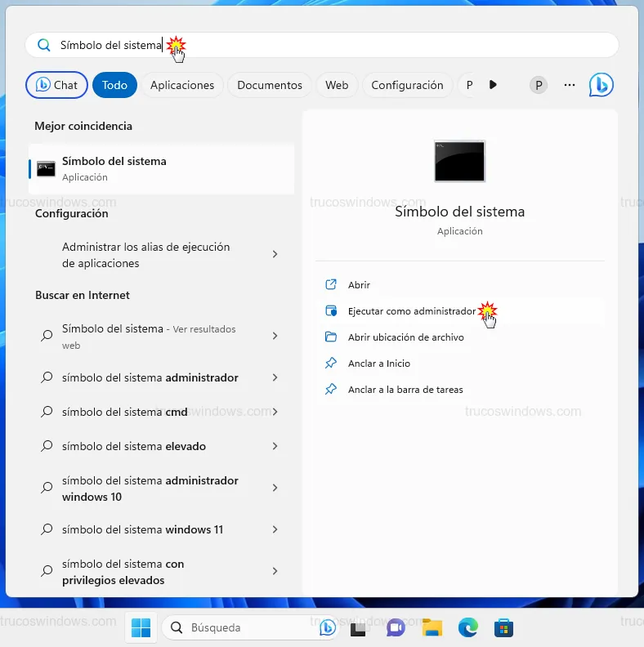Click the search text field at top

pyautogui.click(x=327, y=45)
